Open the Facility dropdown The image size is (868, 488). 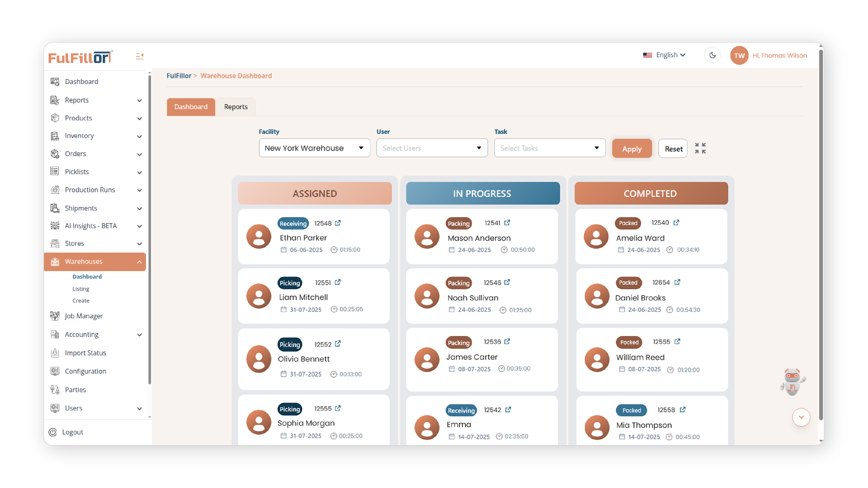pos(314,148)
